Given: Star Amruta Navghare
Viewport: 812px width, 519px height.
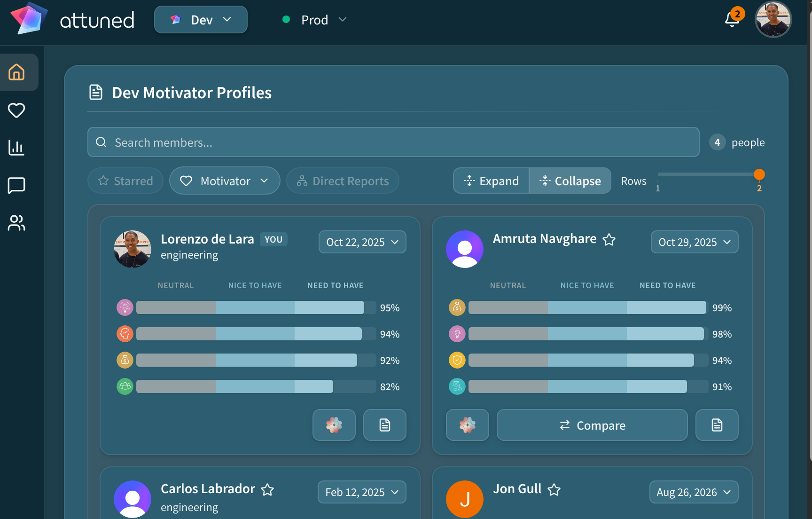Looking at the screenshot, I should coord(609,240).
